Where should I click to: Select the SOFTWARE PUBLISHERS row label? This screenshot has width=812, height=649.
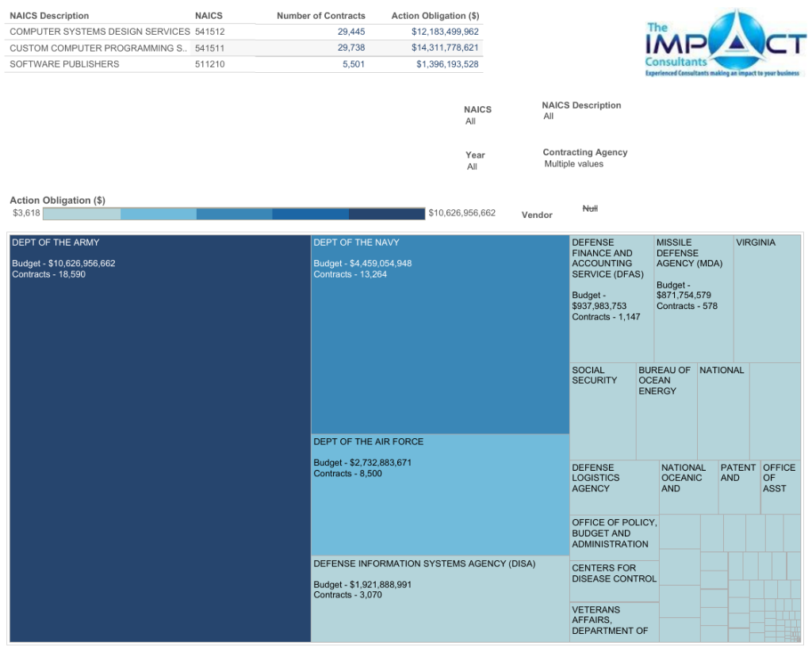point(64,64)
